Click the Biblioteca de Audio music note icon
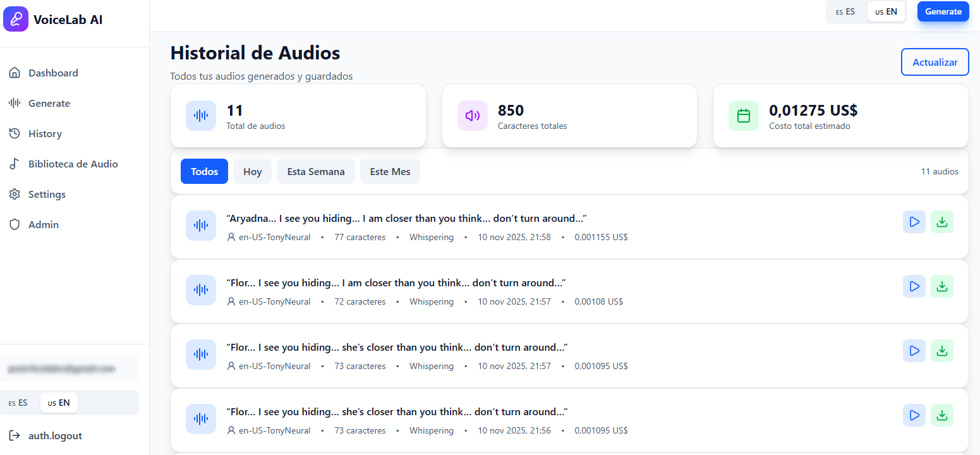This screenshot has width=980, height=455. pos(15,164)
